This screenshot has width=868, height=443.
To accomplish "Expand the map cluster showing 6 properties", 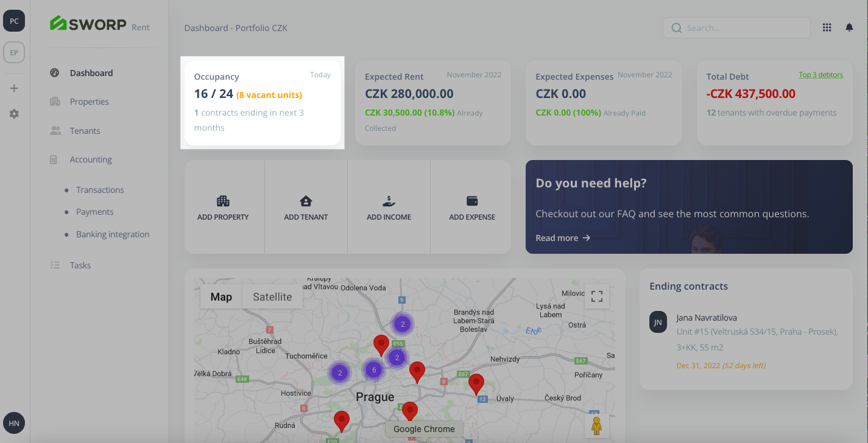I will pos(373,369).
